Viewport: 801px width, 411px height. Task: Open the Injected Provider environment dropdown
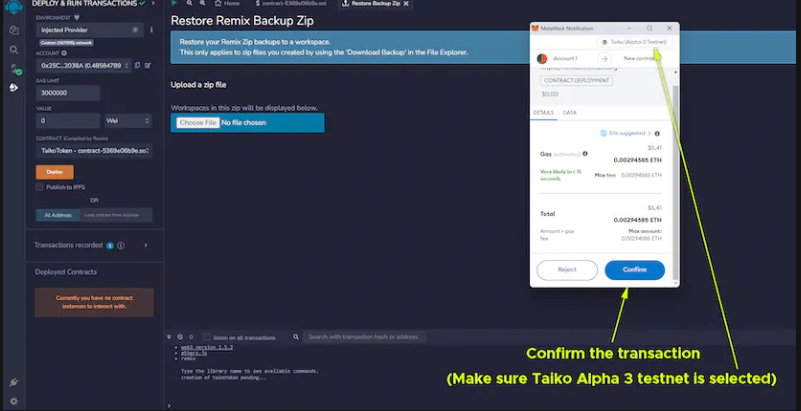click(x=89, y=30)
